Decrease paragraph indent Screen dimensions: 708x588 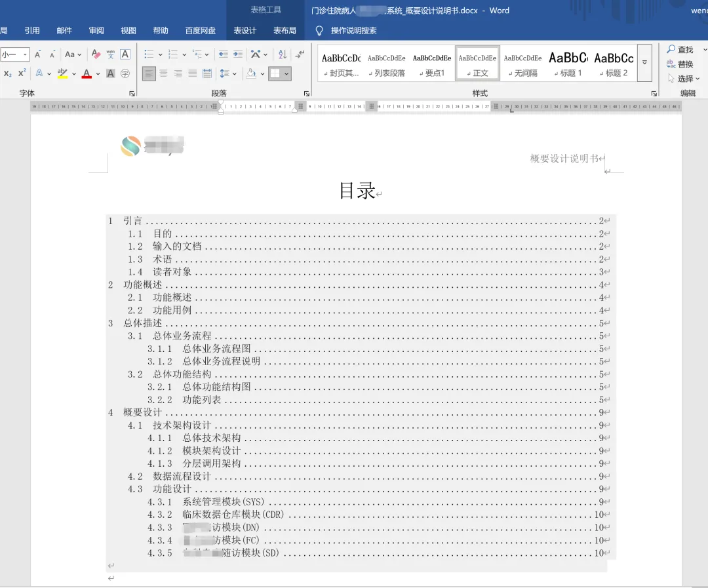click(223, 54)
